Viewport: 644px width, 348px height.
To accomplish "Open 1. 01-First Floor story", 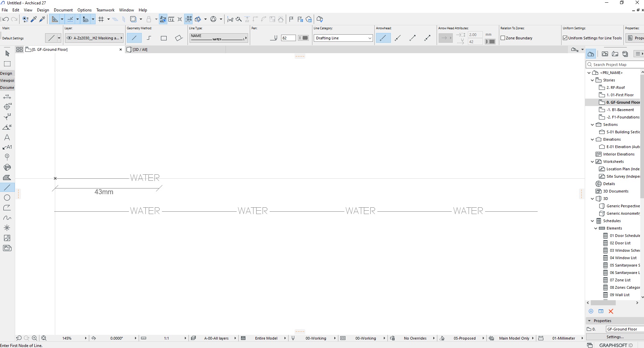I will click(x=620, y=95).
